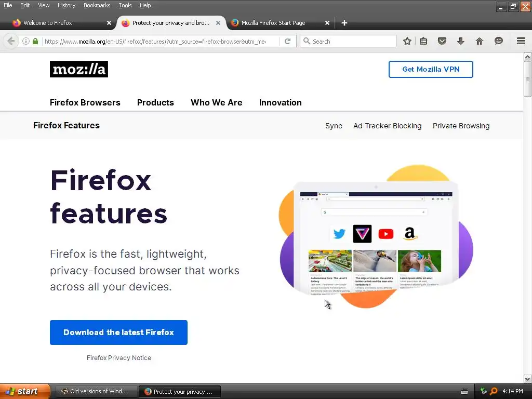Screen dimensions: 532x399
Task: Expand the Who We Are navigation menu
Action: click(217, 102)
